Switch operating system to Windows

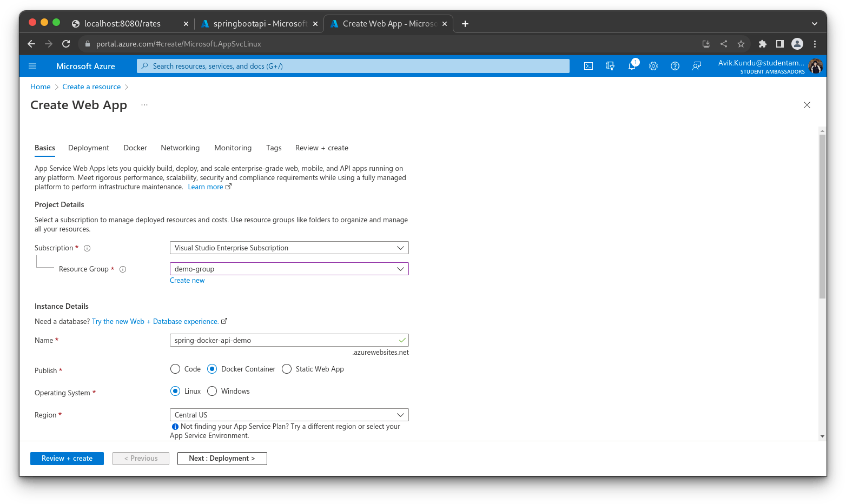[x=212, y=391]
